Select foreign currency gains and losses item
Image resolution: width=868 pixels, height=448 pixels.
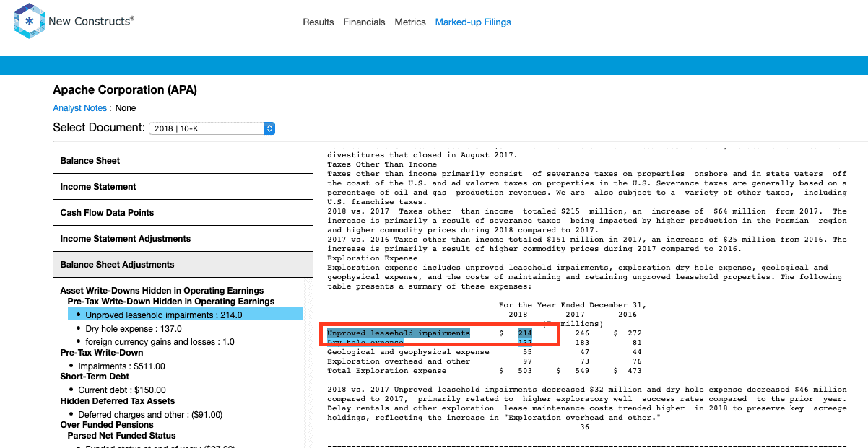click(x=160, y=342)
